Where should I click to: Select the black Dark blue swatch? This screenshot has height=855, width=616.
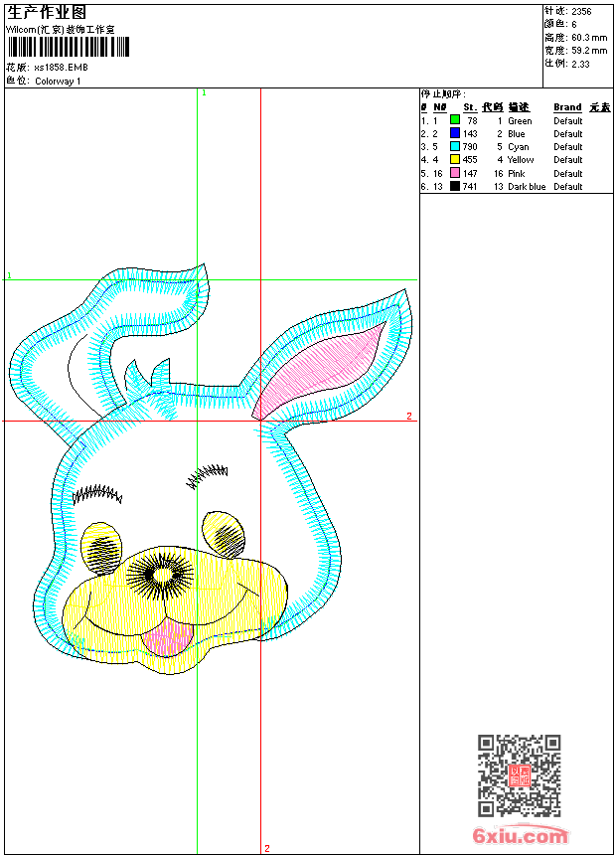(454, 186)
